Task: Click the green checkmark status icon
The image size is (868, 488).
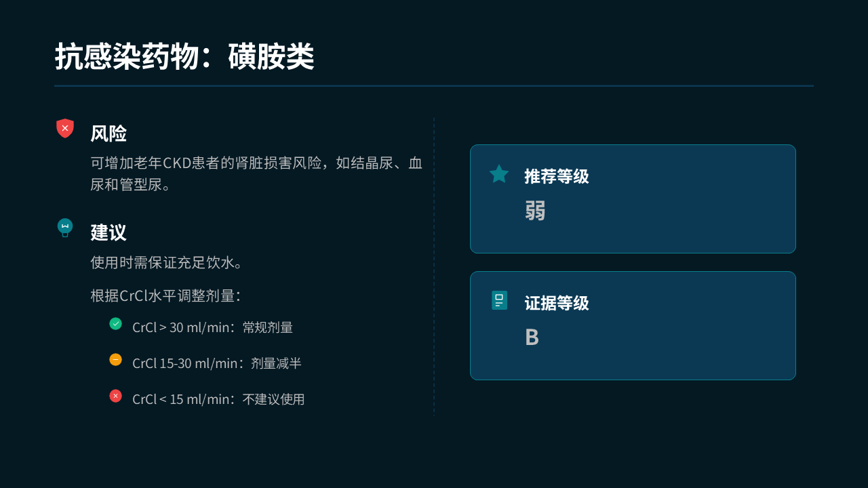Action: tap(116, 324)
